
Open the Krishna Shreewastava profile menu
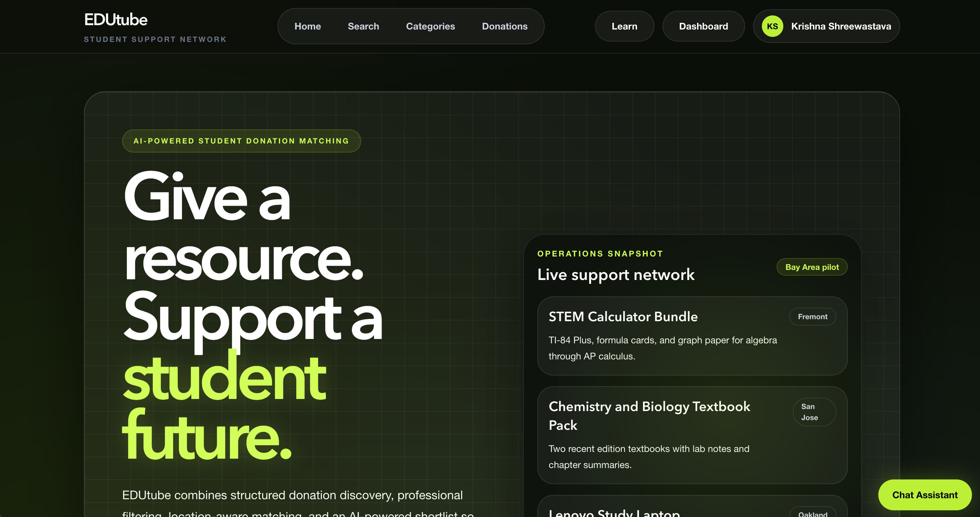tap(841, 26)
